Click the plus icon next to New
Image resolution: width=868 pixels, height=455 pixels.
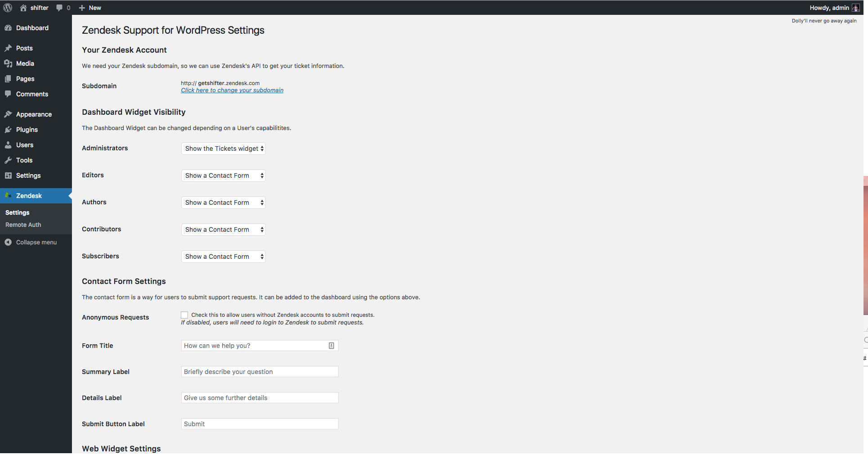click(82, 8)
